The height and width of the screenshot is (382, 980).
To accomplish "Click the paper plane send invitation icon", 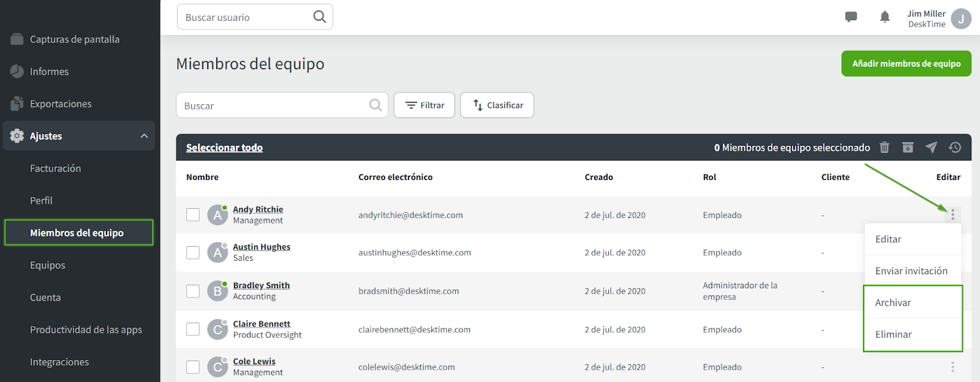I will (931, 148).
